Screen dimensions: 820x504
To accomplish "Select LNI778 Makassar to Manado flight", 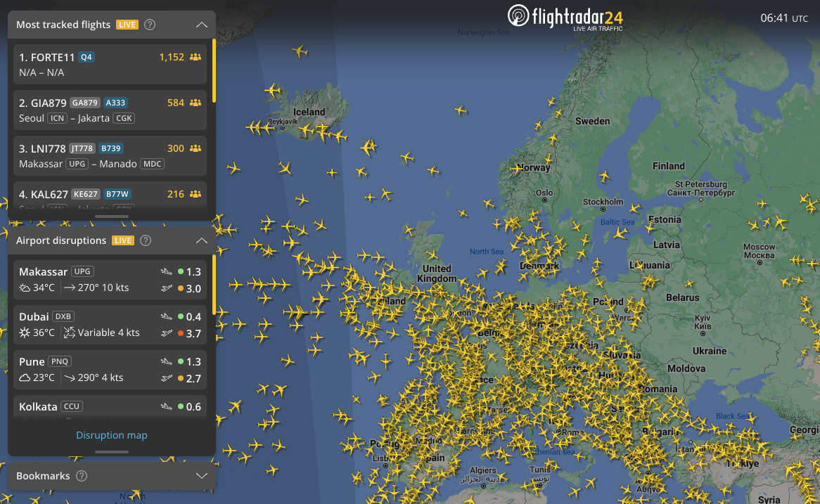I will click(110, 155).
